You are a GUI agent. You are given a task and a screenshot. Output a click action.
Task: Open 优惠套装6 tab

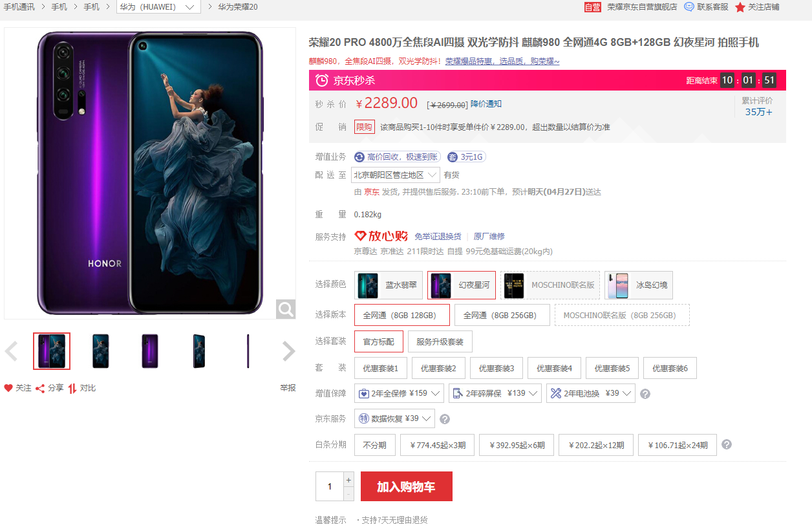click(670, 368)
